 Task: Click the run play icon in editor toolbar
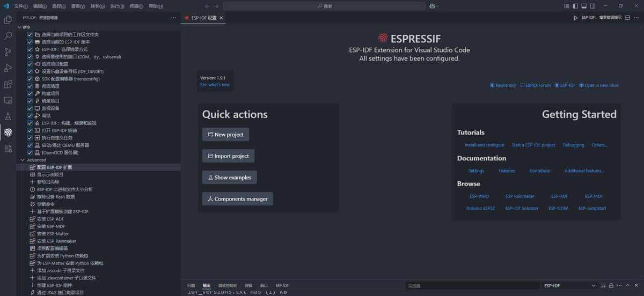576,18
